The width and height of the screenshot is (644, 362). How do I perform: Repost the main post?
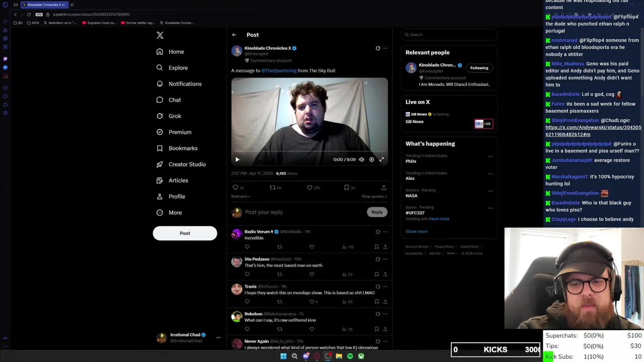(273, 188)
